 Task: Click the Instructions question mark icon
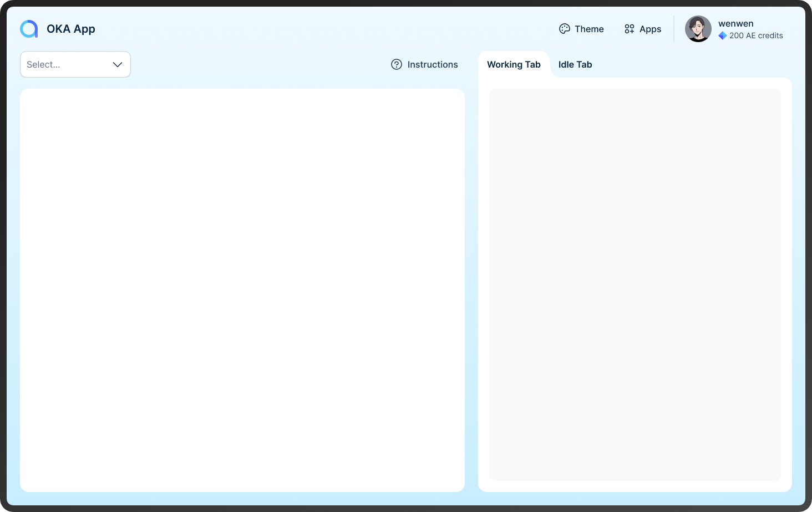tap(397, 64)
